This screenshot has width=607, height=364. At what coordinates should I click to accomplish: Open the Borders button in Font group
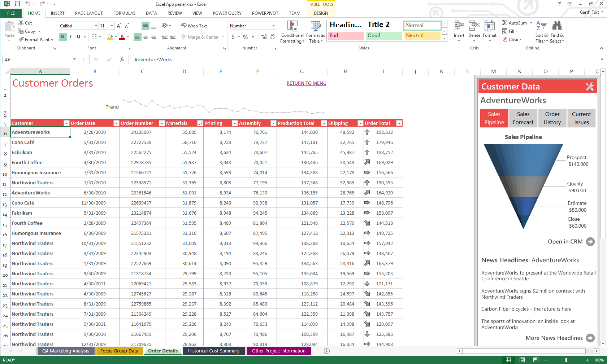tap(94, 37)
